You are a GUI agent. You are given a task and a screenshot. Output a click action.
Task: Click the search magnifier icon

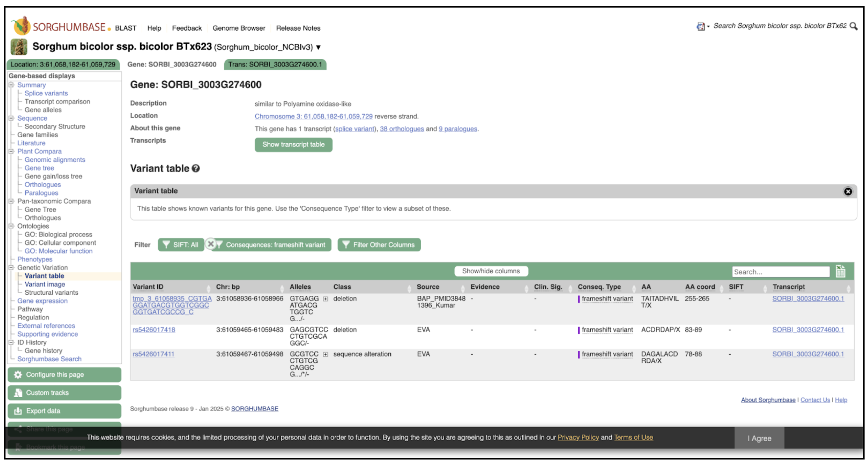coord(853,26)
